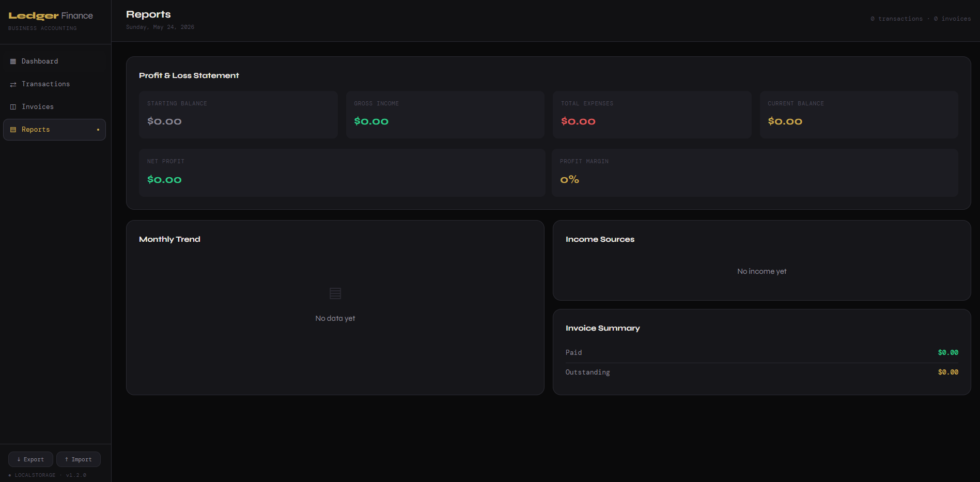Click the 'Reports' page title
Image resolution: width=980 pixels, height=482 pixels.
tap(148, 14)
